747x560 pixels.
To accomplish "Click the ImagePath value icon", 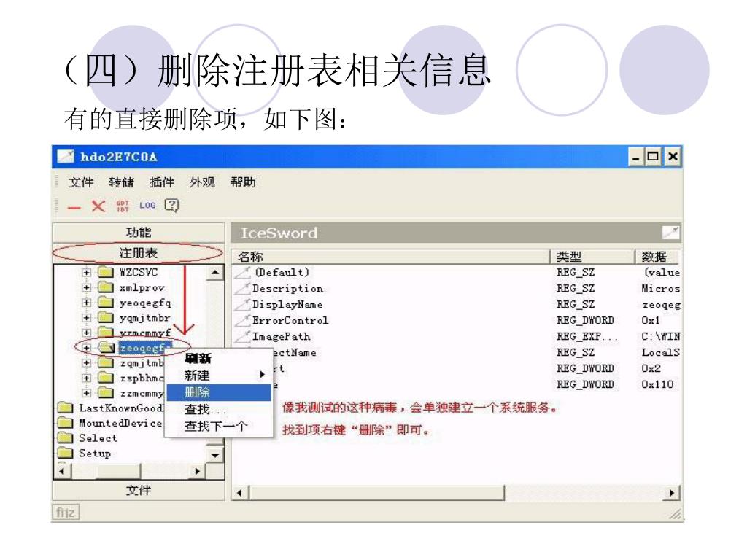I will 243,337.
